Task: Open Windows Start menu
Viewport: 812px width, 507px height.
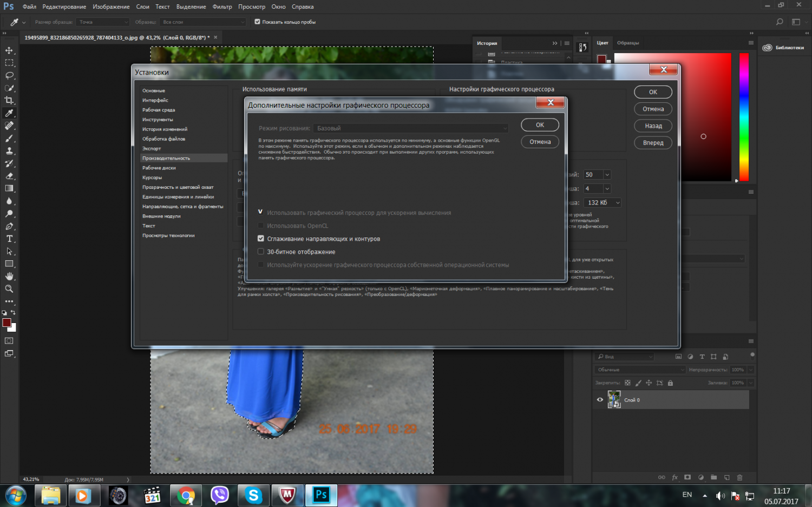Action: coord(16,495)
